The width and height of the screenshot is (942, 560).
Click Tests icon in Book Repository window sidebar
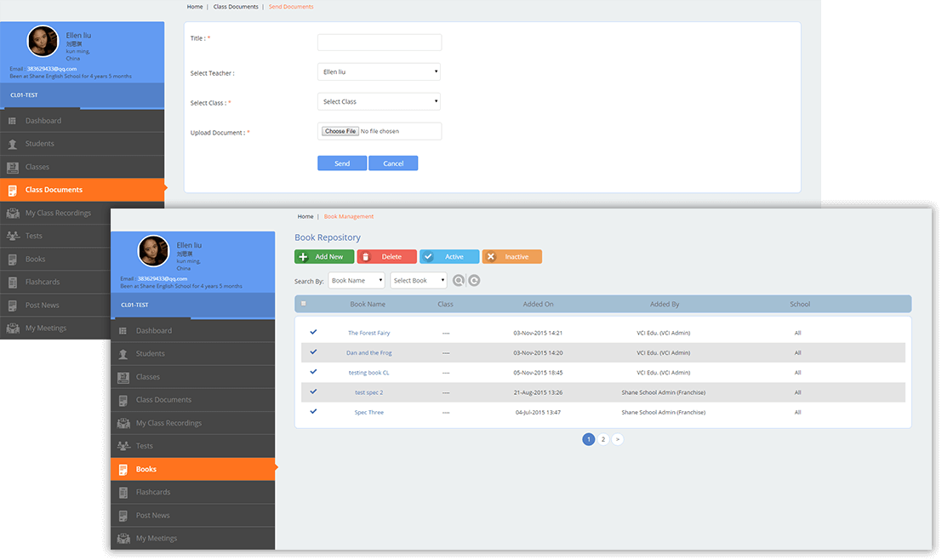click(123, 446)
